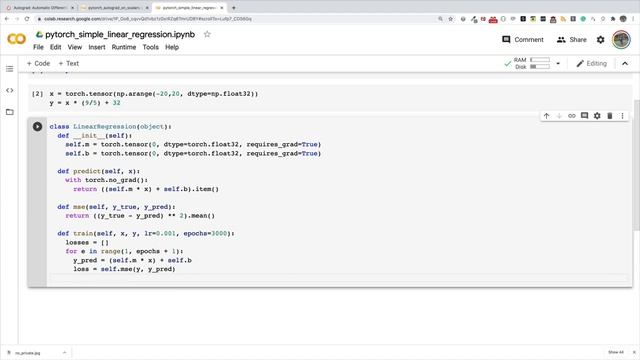The image size is (640, 360).
Task: Move the selected cell up
Action: coord(547,116)
